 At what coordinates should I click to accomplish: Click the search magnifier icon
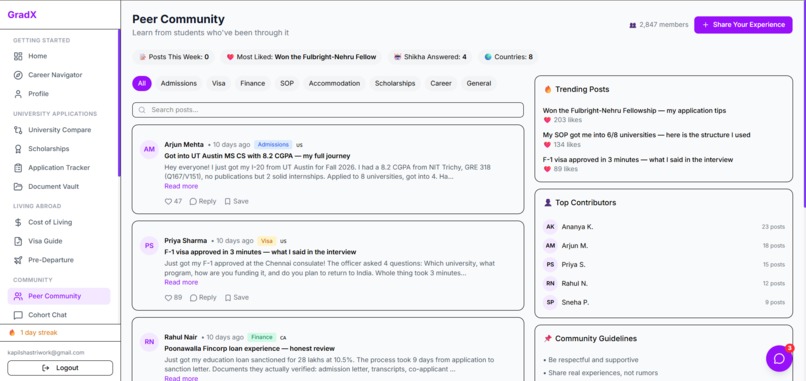[142, 110]
